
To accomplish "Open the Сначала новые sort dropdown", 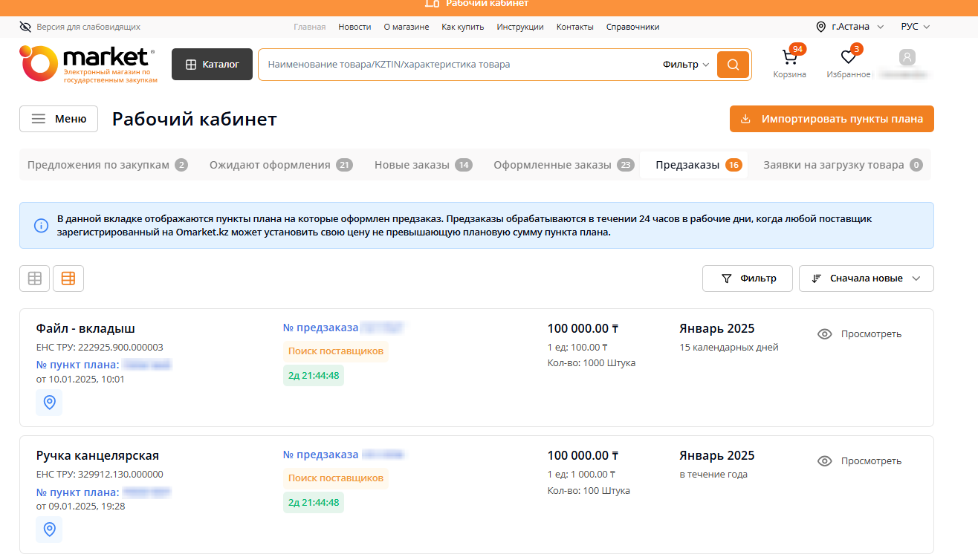I will pyautogui.click(x=866, y=279).
